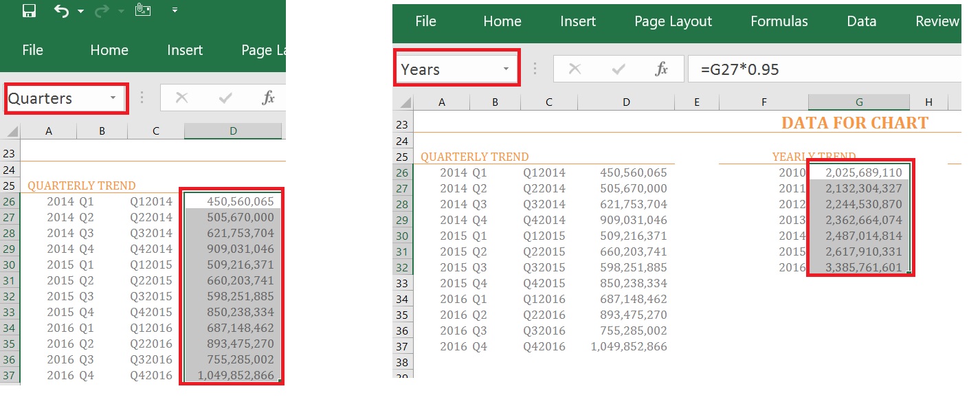This screenshot has width=980, height=404.
Task: Select cell 2,362,664,074 in the yearly data
Action: coord(859,220)
